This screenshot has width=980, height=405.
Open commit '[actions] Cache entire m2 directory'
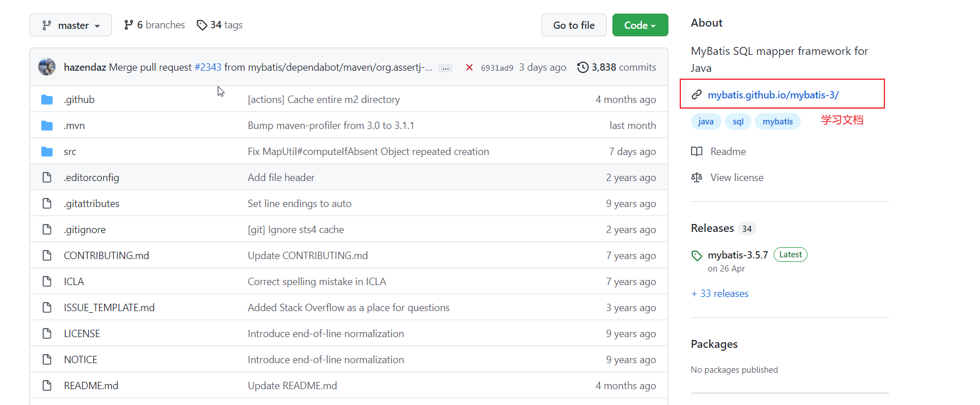point(323,100)
